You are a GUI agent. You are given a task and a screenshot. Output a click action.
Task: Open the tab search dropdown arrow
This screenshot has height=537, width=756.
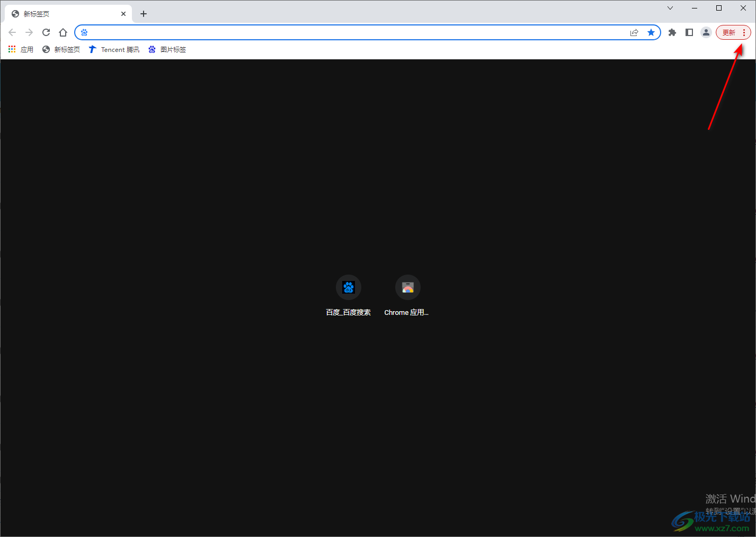coord(670,8)
